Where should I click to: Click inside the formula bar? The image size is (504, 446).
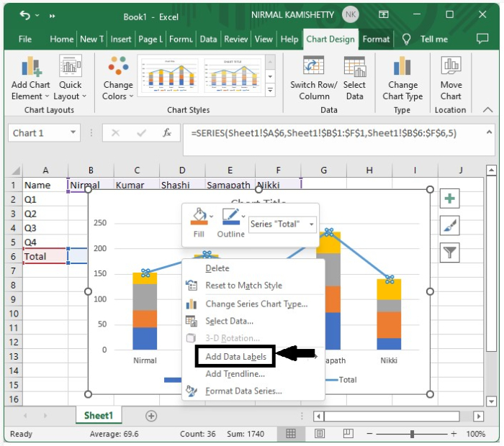click(x=338, y=133)
